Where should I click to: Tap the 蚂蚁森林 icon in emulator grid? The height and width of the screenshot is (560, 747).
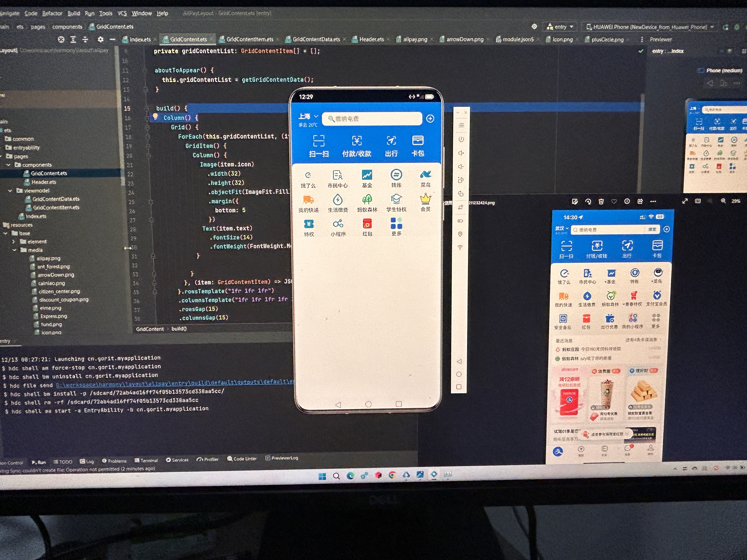(367, 199)
